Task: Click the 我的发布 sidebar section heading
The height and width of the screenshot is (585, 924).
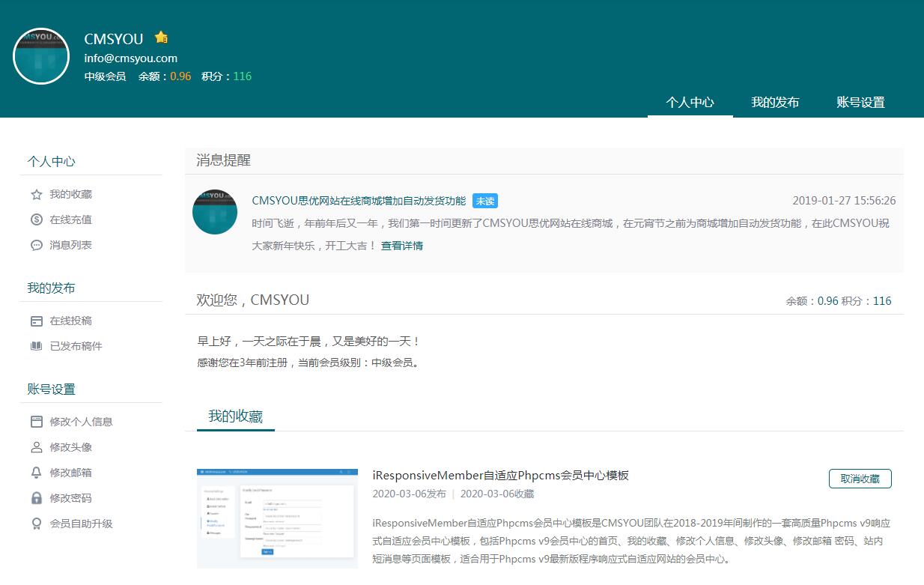Action: (52, 288)
